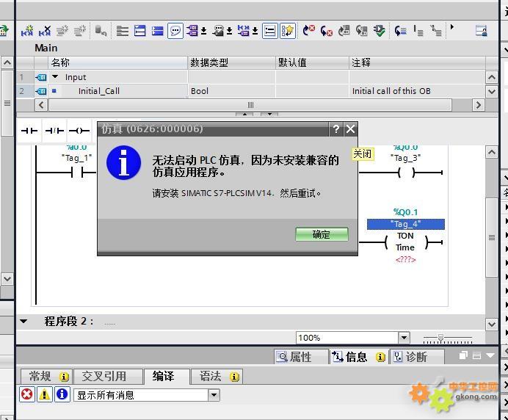Image resolution: width=508 pixels, height=420 pixels.
Task: Click 确定 in the simulation dialog
Action: coord(322,234)
